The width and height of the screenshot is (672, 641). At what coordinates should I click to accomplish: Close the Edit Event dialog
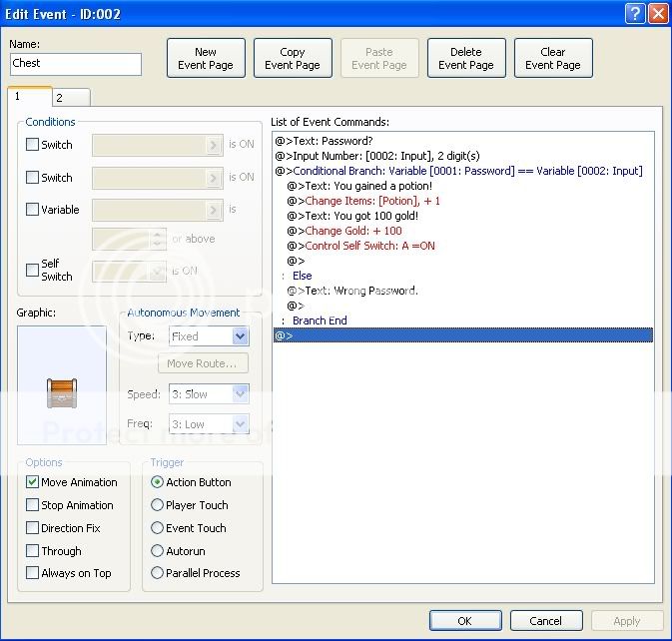[657, 13]
